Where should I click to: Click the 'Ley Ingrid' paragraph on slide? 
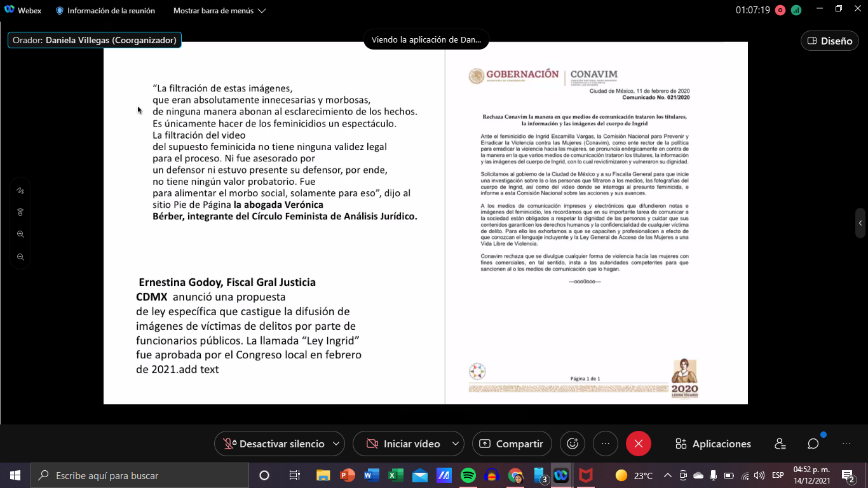tap(248, 325)
